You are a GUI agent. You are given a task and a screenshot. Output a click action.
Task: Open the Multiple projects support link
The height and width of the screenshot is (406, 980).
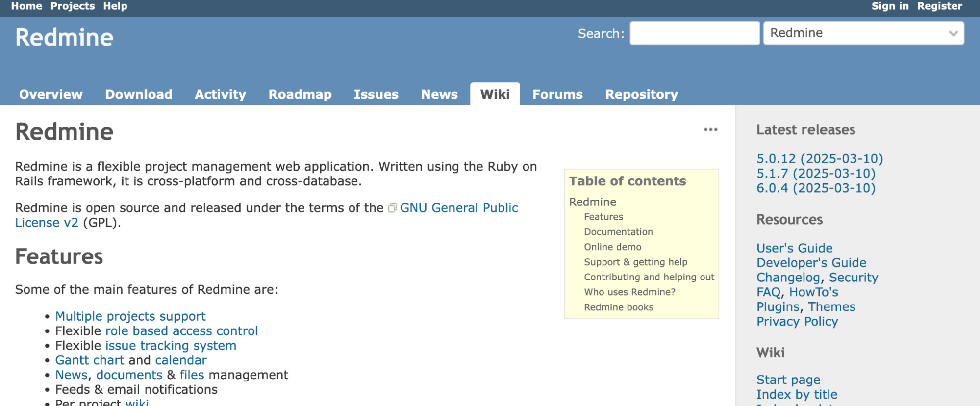pos(130,316)
